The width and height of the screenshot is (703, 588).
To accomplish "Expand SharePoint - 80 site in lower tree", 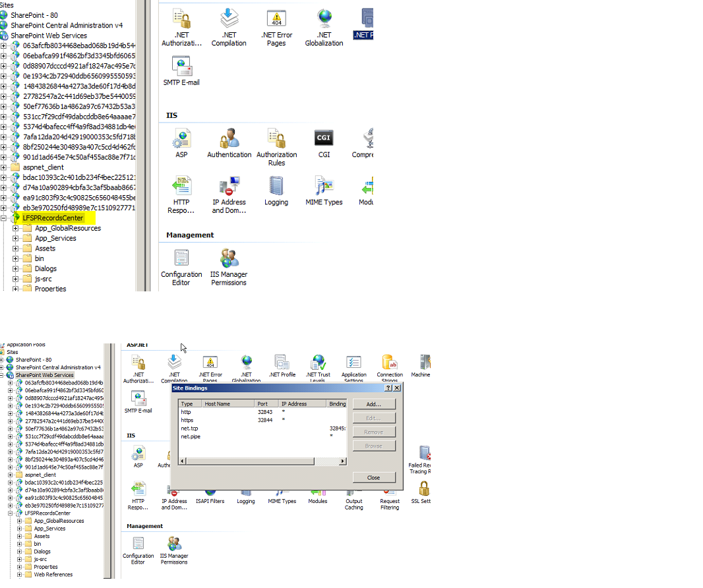I will 2,360.
